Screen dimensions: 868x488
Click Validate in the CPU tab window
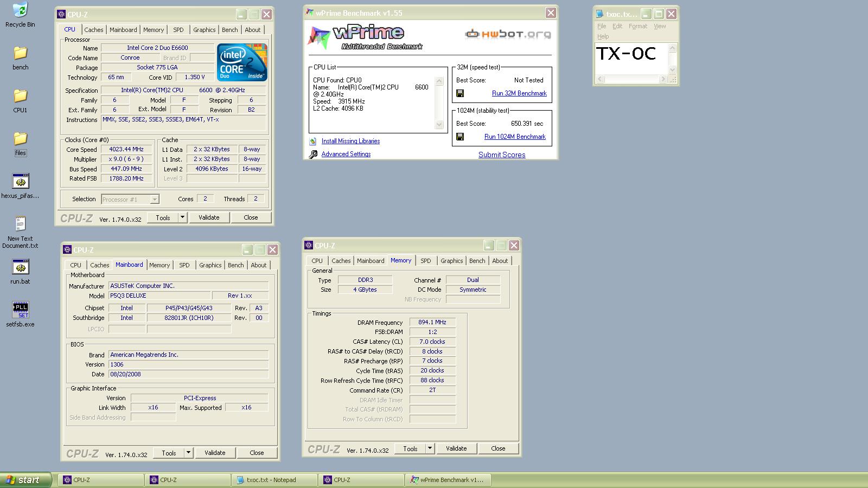209,217
